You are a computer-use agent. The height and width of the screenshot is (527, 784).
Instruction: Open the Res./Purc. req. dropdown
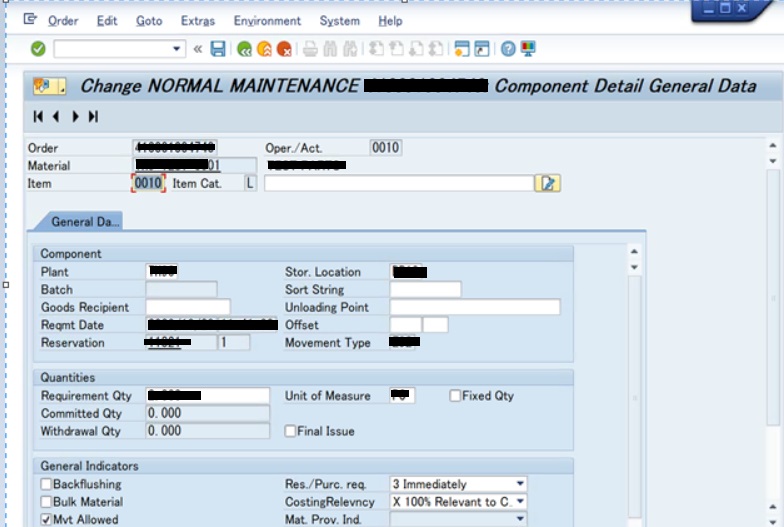520,485
